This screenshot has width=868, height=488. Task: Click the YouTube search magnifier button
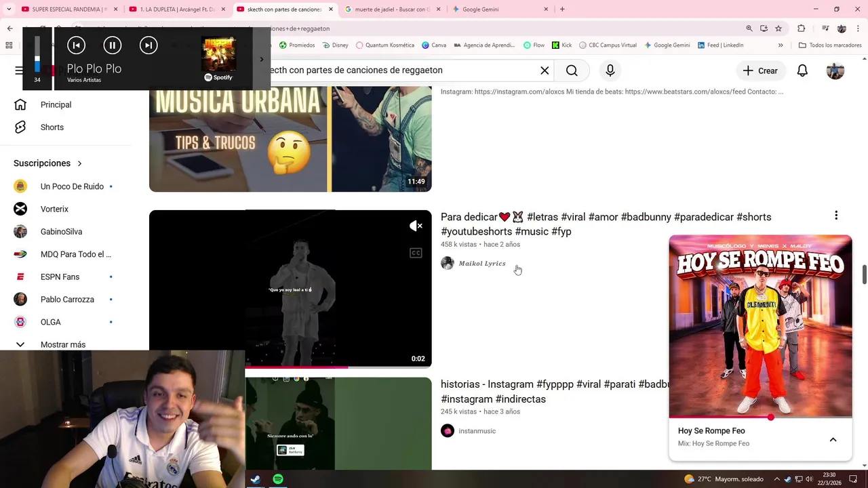pyautogui.click(x=572, y=70)
